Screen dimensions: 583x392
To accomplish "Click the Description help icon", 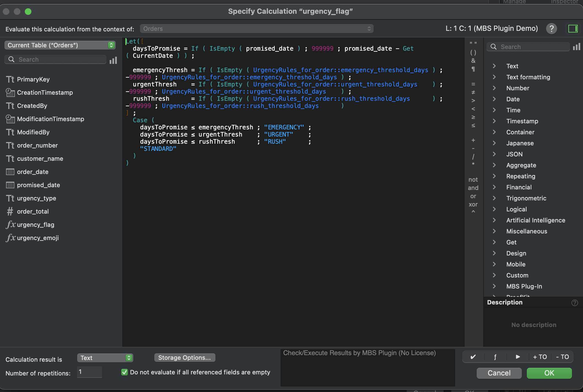I will pyautogui.click(x=574, y=303).
